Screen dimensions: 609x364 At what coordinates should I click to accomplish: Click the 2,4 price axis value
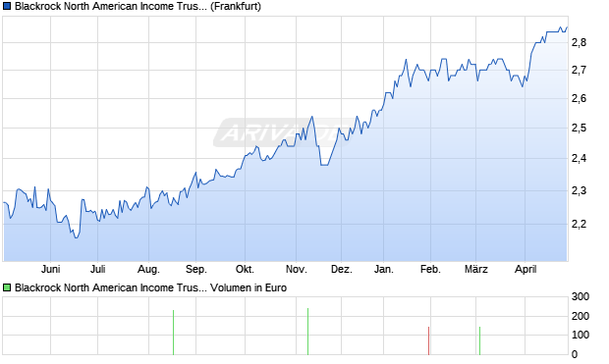pyautogui.click(x=580, y=159)
